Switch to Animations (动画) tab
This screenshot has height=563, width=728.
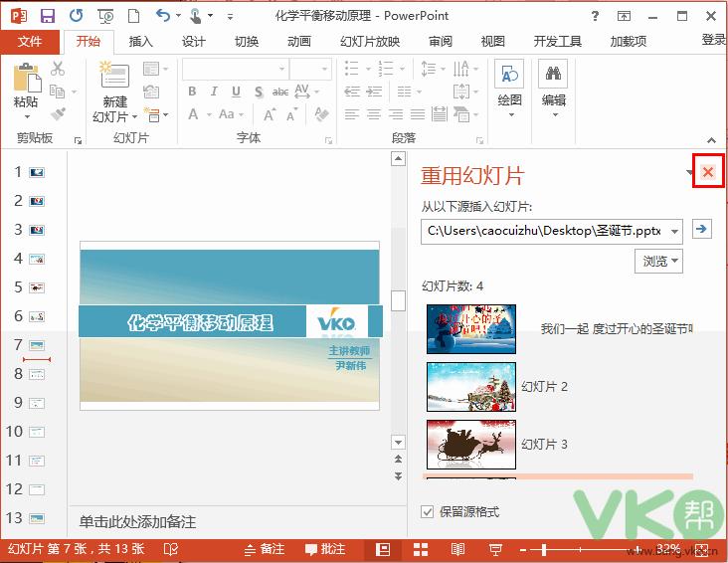[x=299, y=42]
